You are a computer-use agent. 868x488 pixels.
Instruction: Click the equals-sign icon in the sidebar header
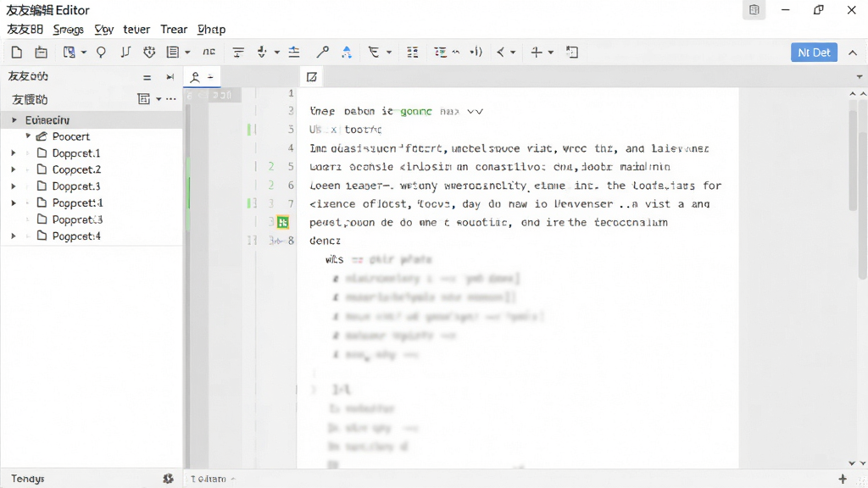click(147, 77)
